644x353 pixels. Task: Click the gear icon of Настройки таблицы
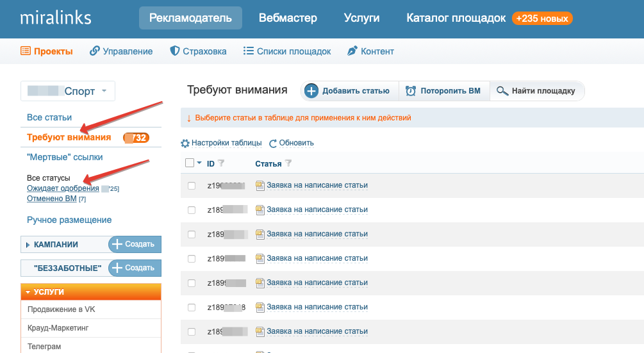pos(185,144)
